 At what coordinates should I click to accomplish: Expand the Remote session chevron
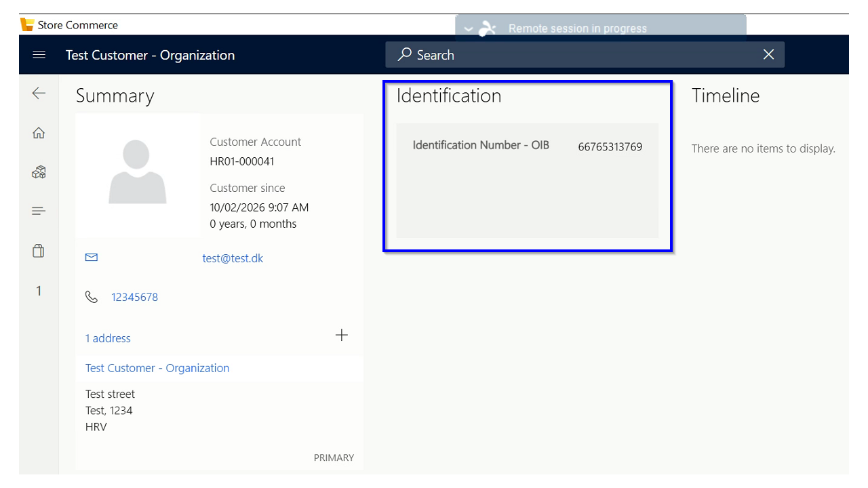[x=468, y=29]
